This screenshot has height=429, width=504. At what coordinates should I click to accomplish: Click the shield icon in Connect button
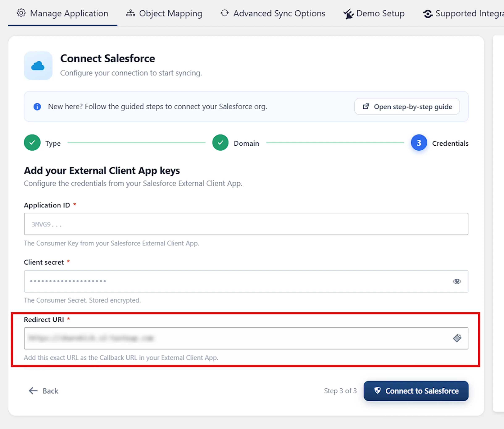point(377,390)
